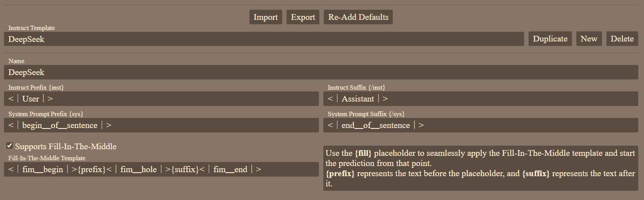Duplicate the DeepSeek instruct template
Image resolution: width=644 pixels, height=200 pixels.
(550, 39)
